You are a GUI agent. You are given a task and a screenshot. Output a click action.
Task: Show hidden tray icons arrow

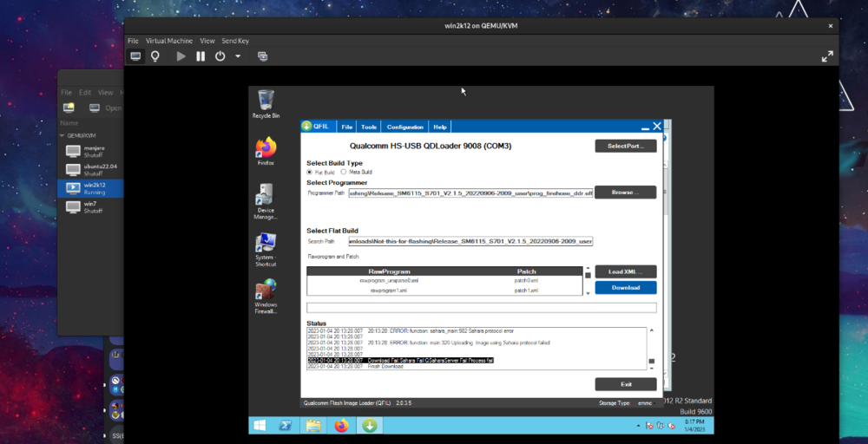(639, 426)
